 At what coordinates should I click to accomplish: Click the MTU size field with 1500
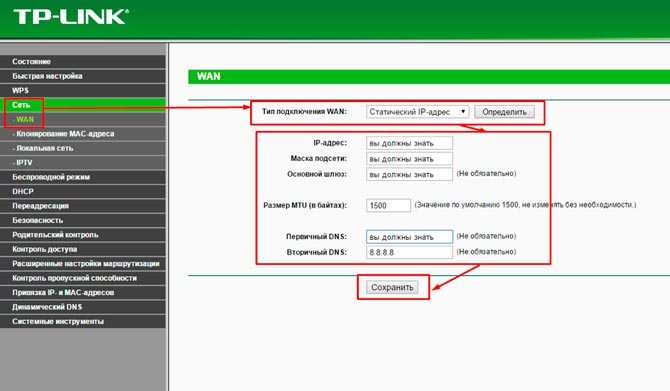(x=388, y=206)
